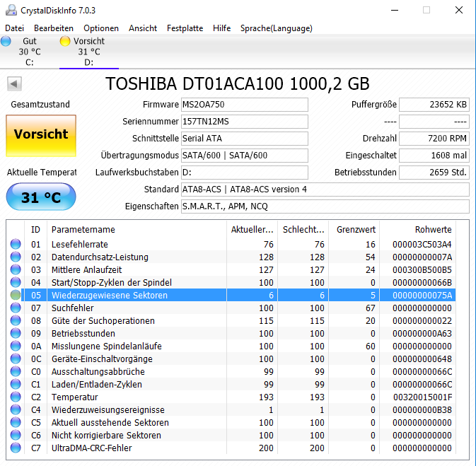Click the Schlecht column header
The image size is (476, 466).
303,230
